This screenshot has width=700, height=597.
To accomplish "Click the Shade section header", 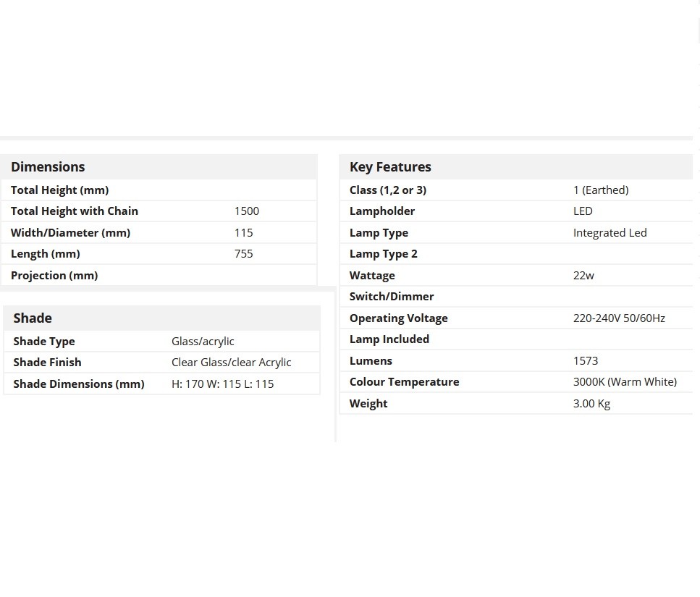I will click(33, 318).
